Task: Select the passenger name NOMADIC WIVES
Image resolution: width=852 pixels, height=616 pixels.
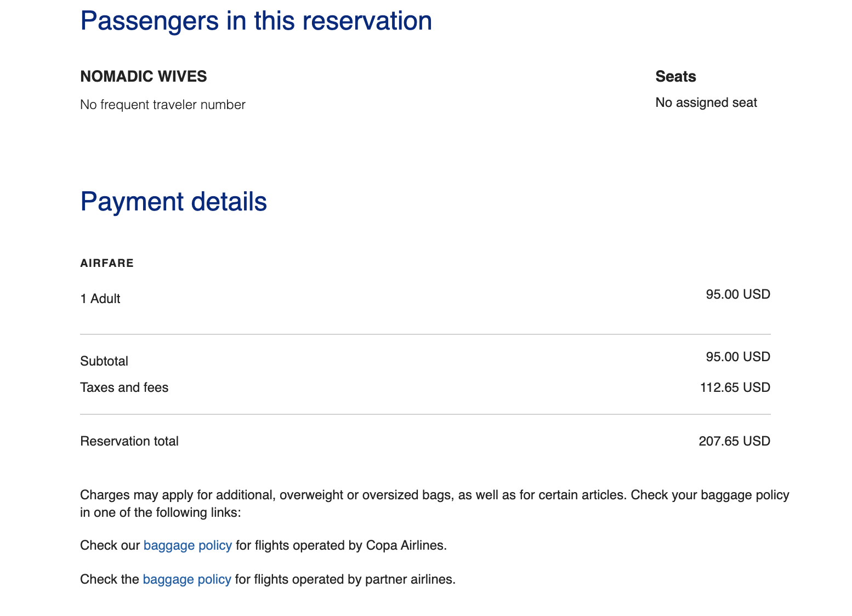Action: pos(144,76)
